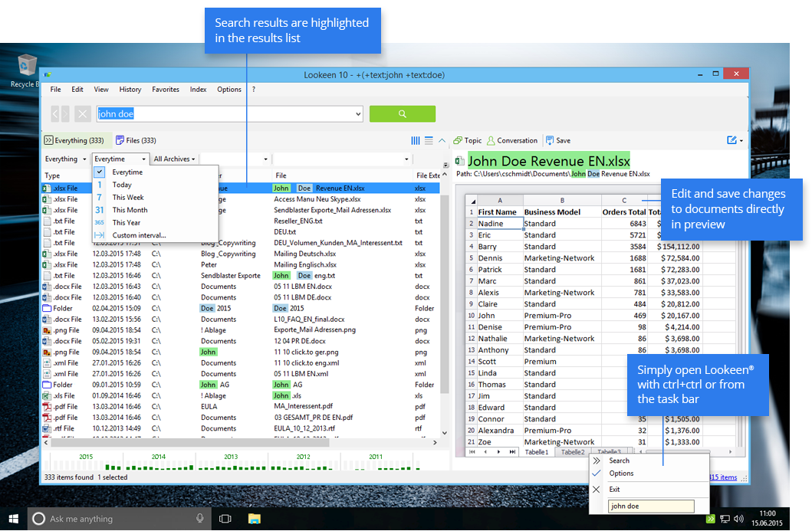The image size is (812, 531).
Task: Open the Favorites menu
Action: click(x=166, y=90)
